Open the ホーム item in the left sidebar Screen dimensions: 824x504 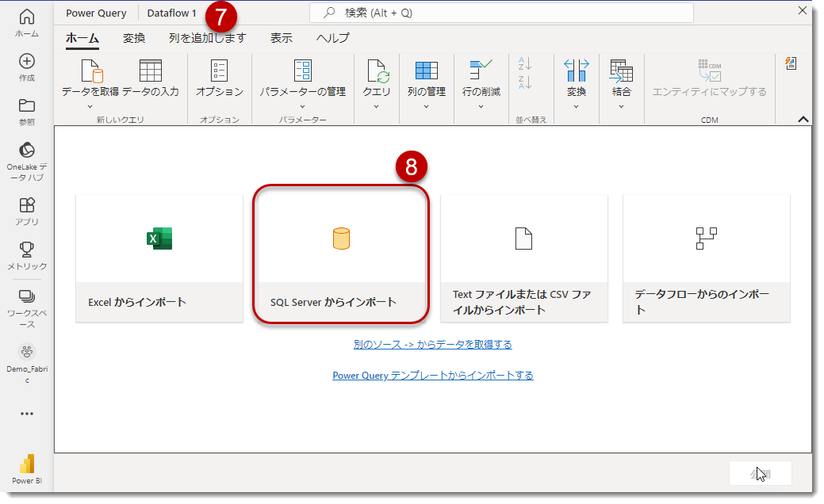(27, 23)
